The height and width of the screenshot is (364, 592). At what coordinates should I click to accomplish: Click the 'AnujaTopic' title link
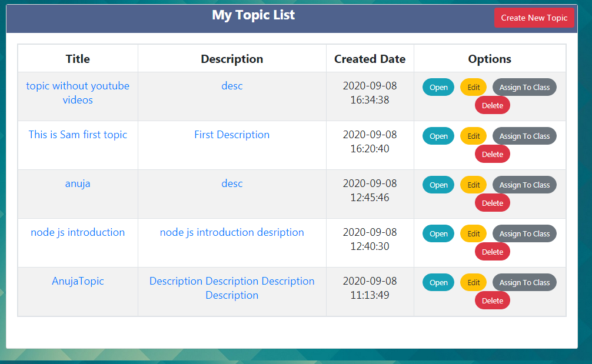(78, 281)
